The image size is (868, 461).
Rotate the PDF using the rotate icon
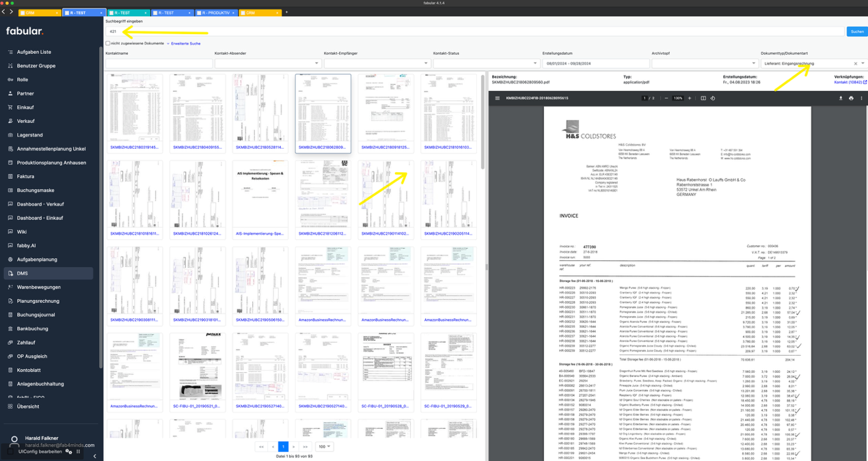(714, 98)
